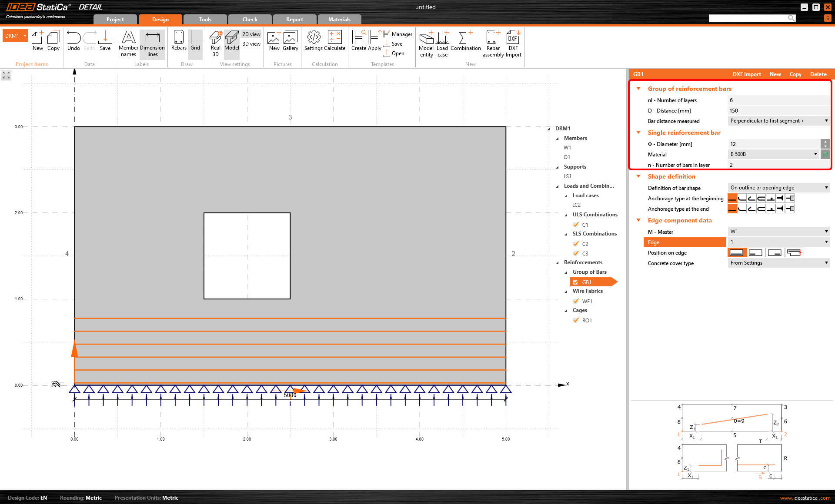Viewport: 835px width, 504px height.
Task: Uncheck the C1 ULS combination
Action: click(x=576, y=225)
